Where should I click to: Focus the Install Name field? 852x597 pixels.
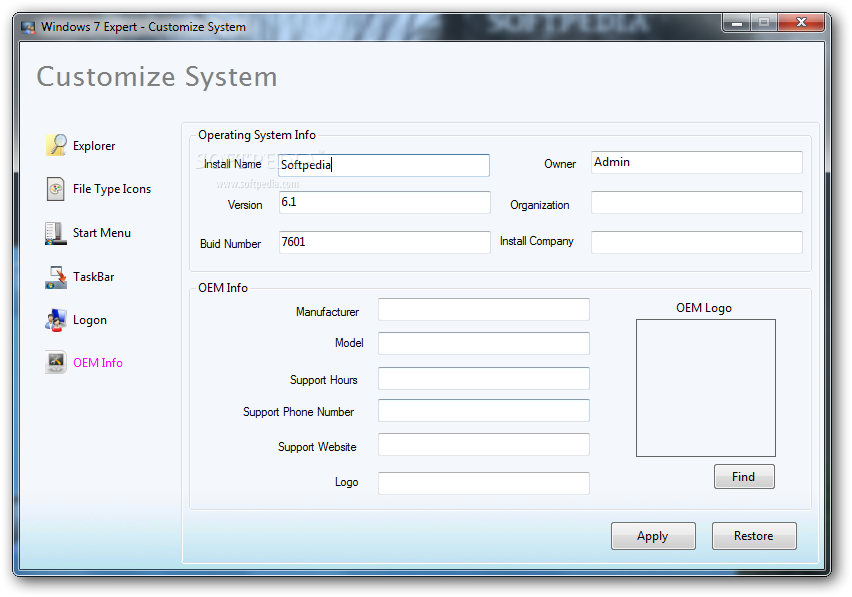(x=384, y=165)
